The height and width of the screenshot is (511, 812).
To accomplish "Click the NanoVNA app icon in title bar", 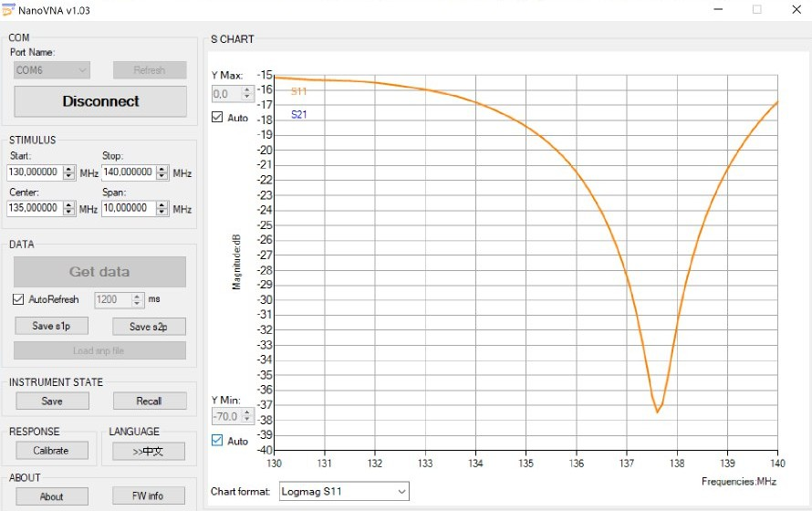I will click(9, 9).
